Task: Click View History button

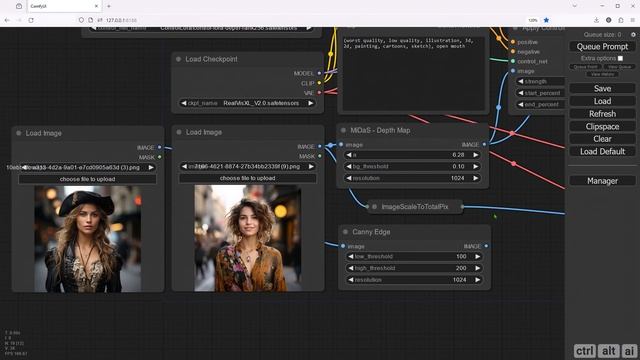Action: pyautogui.click(x=602, y=74)
